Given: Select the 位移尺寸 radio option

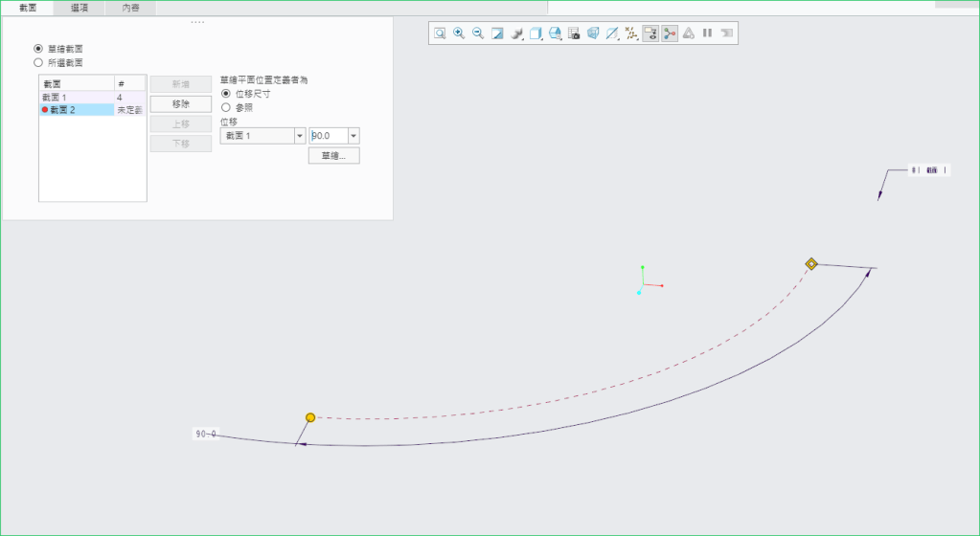Looking at the screenshot, I should 226,94.
